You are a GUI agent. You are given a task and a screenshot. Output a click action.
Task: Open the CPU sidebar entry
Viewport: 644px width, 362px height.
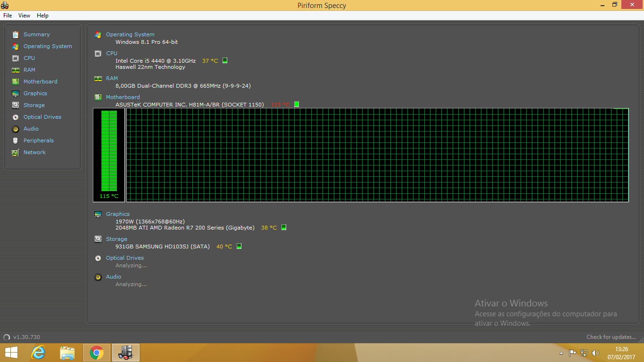pyautogui.click(x=29, y=58)
